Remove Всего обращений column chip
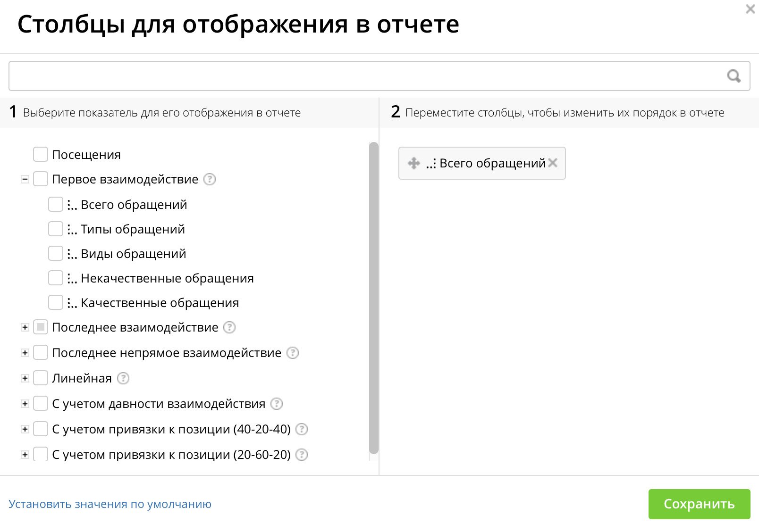The height and width of the screenshot is (532, 759). pos(553,163)
